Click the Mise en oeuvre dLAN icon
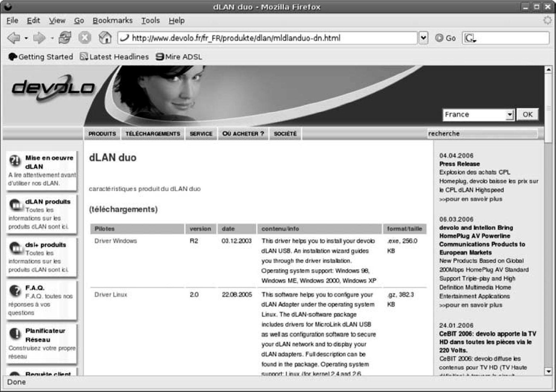This screenshot has width=556, height=392. (15, 161)
